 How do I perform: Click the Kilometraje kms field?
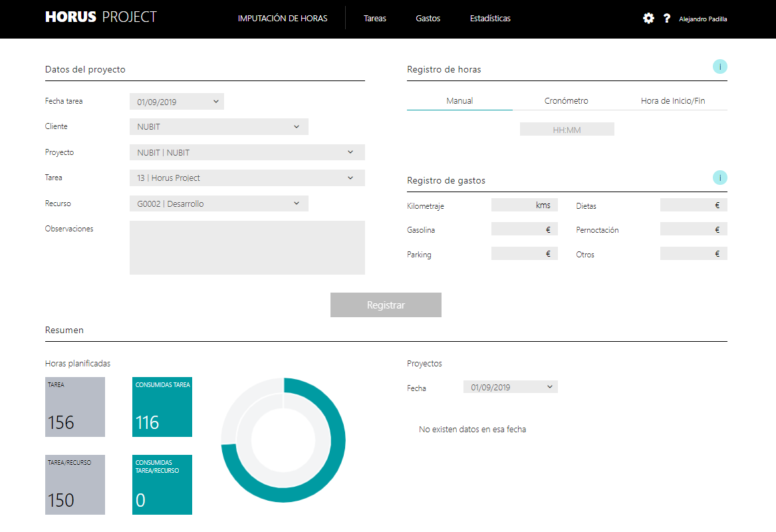524,205
